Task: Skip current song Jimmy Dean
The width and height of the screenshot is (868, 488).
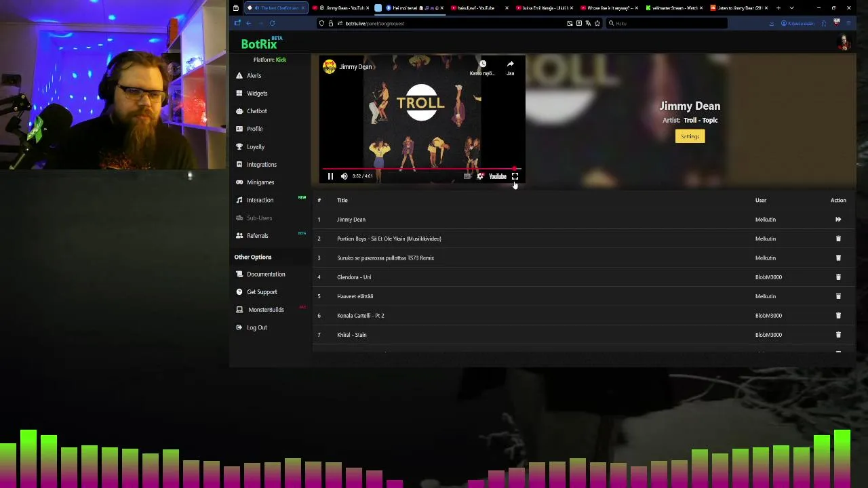Action: (838, 220)
